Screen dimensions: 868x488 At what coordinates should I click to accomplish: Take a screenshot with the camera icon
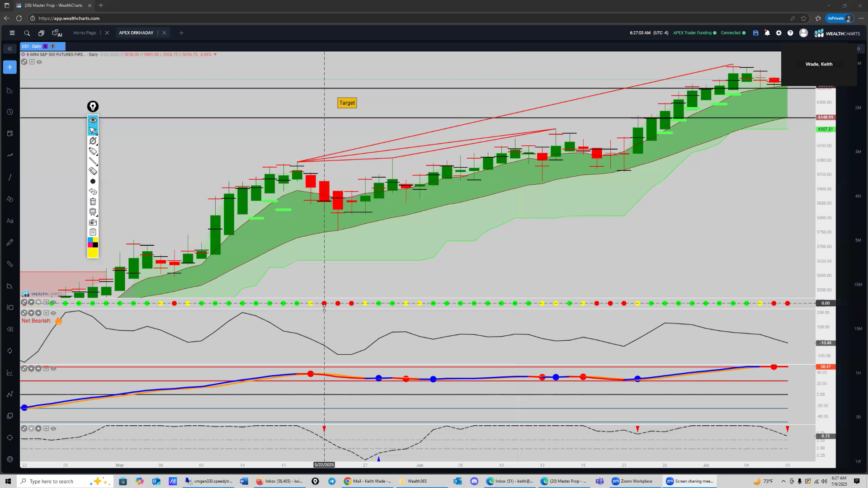(93, 222)
